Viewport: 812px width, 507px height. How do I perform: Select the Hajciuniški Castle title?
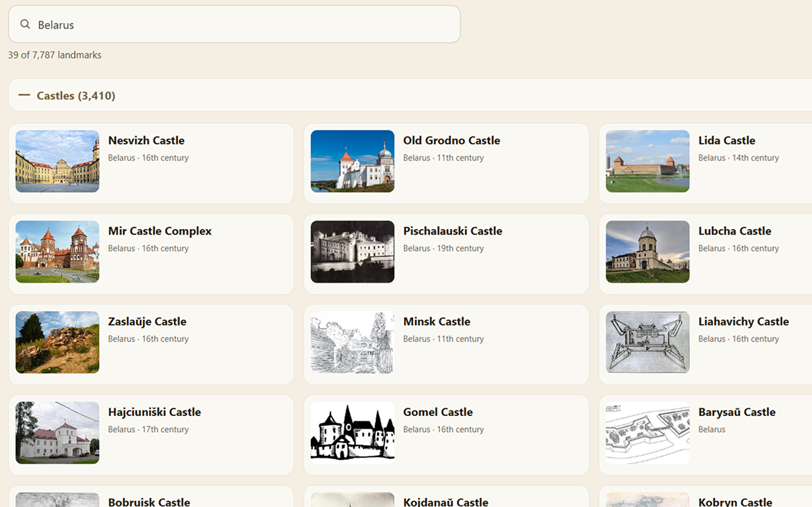154,412
